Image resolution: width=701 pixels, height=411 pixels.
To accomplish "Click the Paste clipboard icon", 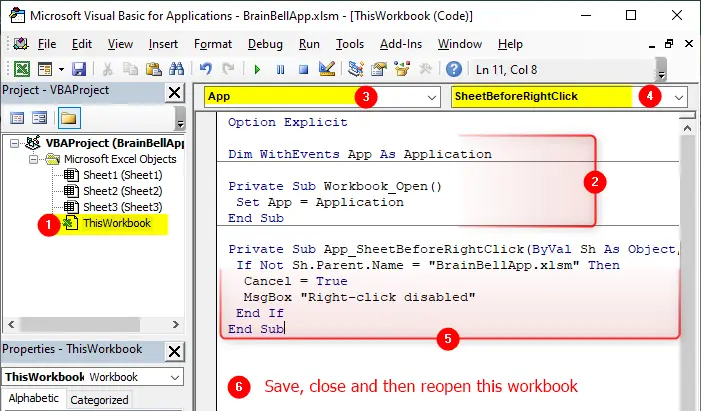I will pos(154,69).
